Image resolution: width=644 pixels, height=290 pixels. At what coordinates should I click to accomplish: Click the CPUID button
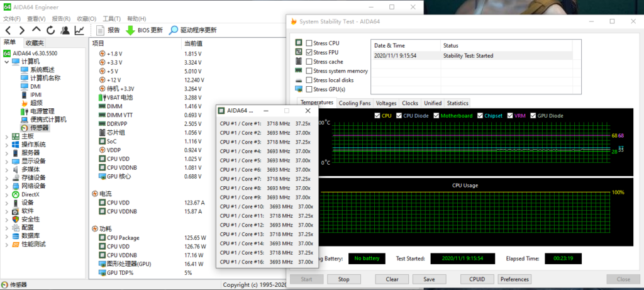[x=477, y=279]
